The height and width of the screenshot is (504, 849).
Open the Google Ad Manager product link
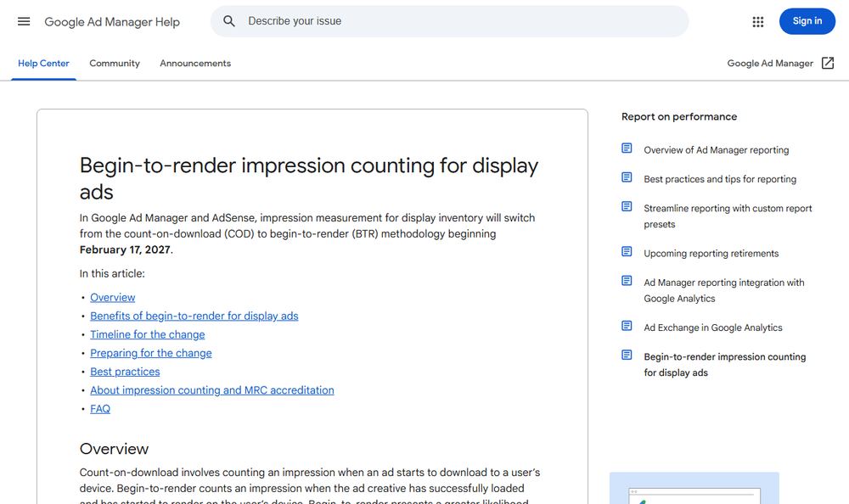pos(770,64)
